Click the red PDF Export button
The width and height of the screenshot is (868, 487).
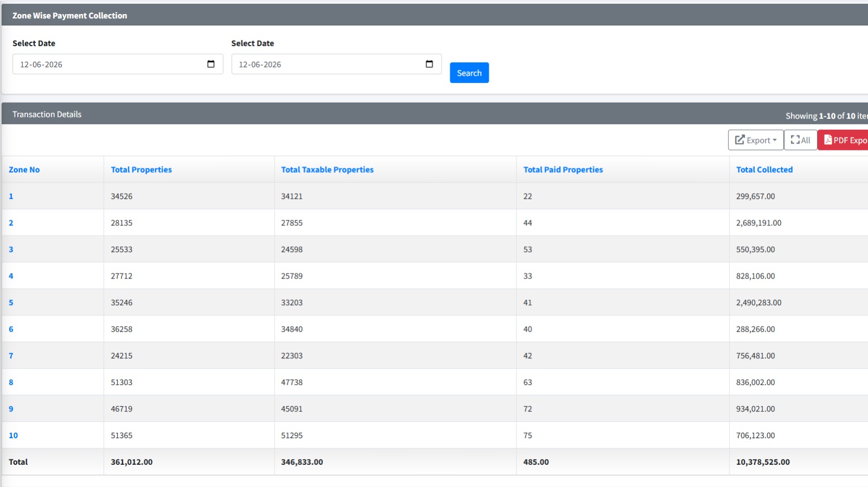(844, 140)
